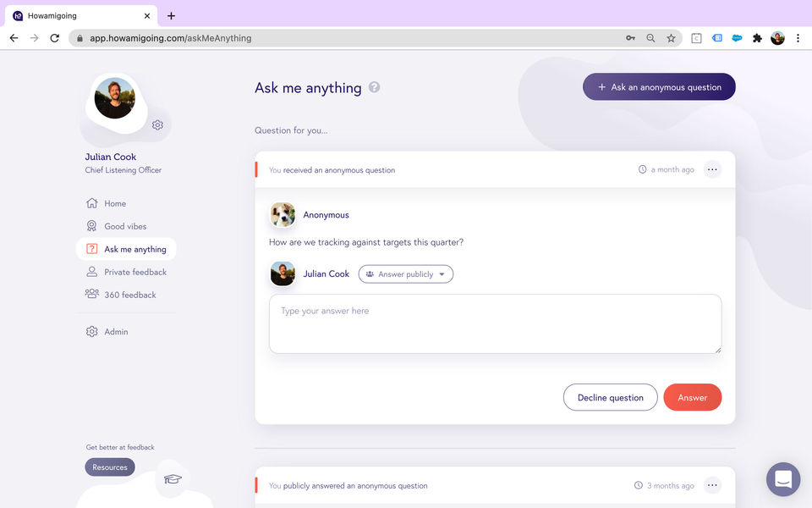This screenshot has width=812, height=508.
Task: Go to Home in the sidebar
Action: (x=126, y=203)
